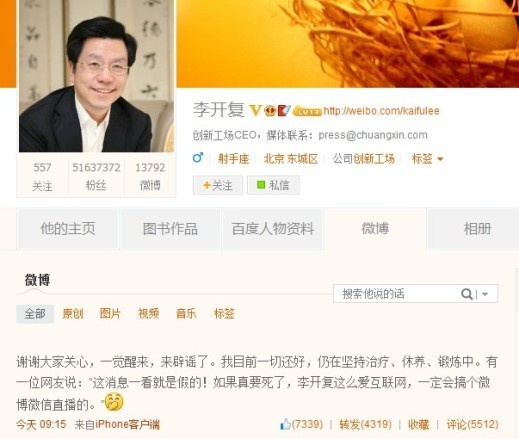This screenshot has height=439, width=519.
Task: Select the 全部 filter
Action: (35, 314)
